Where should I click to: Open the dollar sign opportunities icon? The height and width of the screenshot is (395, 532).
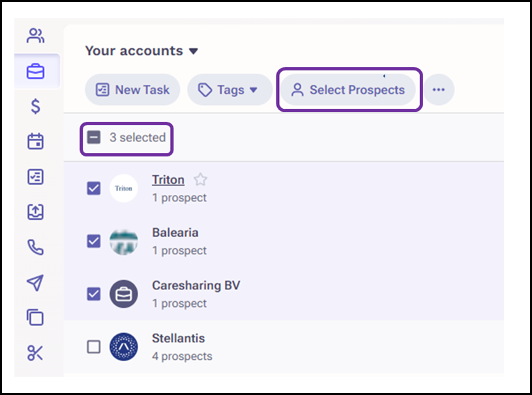tap(35, 106)
